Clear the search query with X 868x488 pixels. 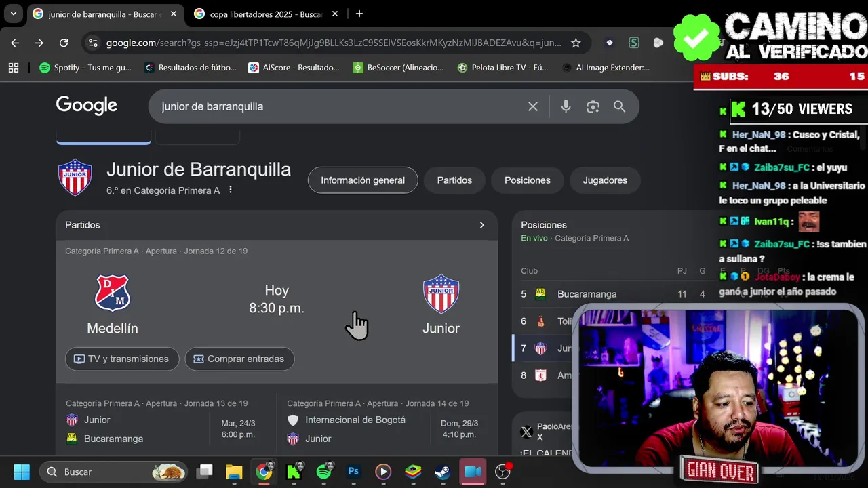533,106
